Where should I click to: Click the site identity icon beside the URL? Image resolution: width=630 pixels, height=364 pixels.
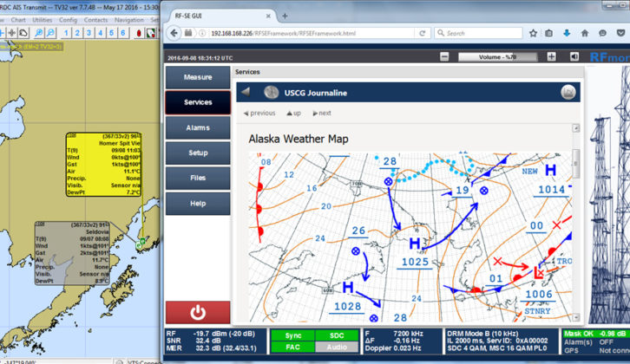pos(202,33)
